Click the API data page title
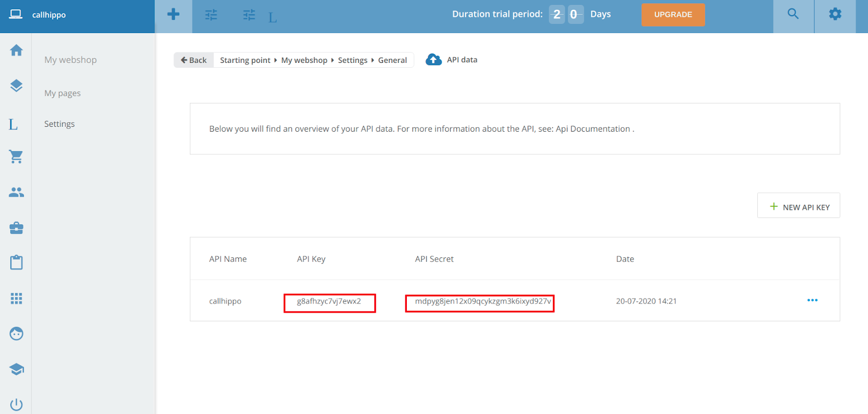This screenshot has width=868, height=414. 462,60
